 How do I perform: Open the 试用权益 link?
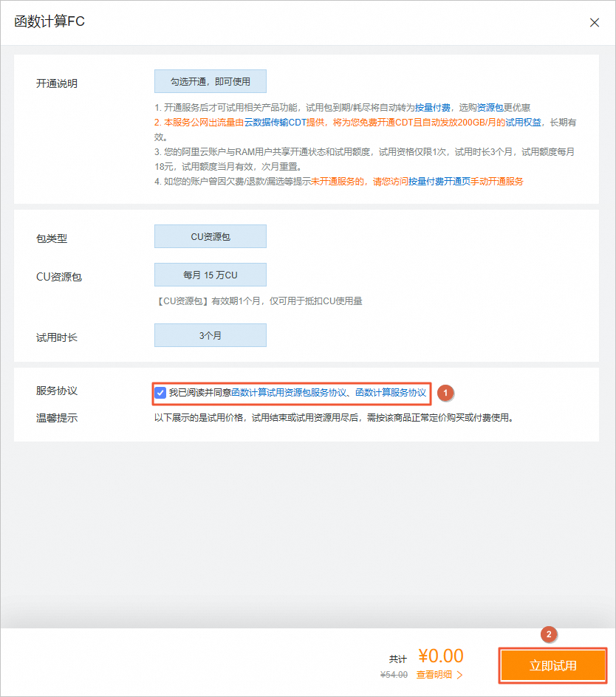coord(523,123)
